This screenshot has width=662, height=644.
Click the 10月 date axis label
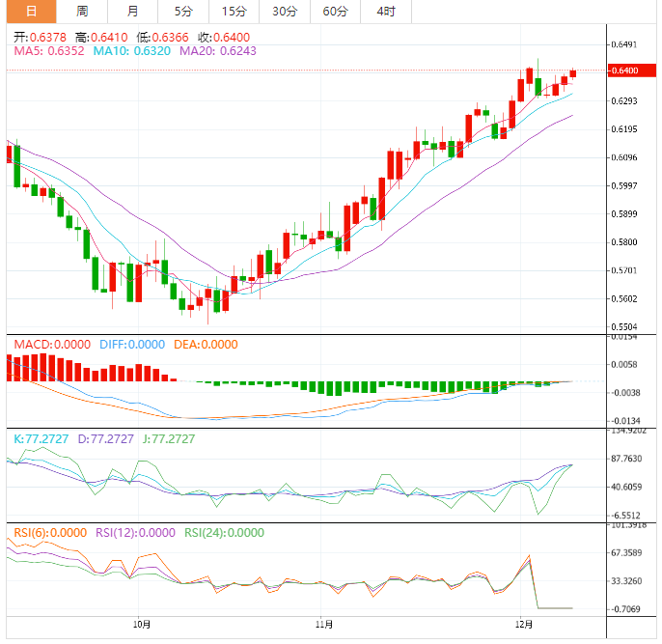pyautogui.click(x=142, y=624)
